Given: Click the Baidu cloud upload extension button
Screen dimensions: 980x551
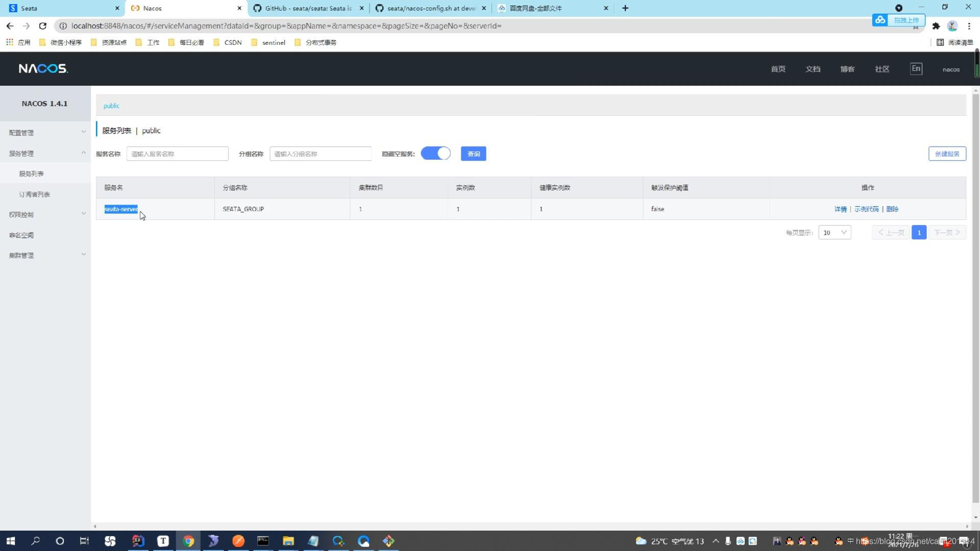Looking at the screenshot, I should 898,20.
